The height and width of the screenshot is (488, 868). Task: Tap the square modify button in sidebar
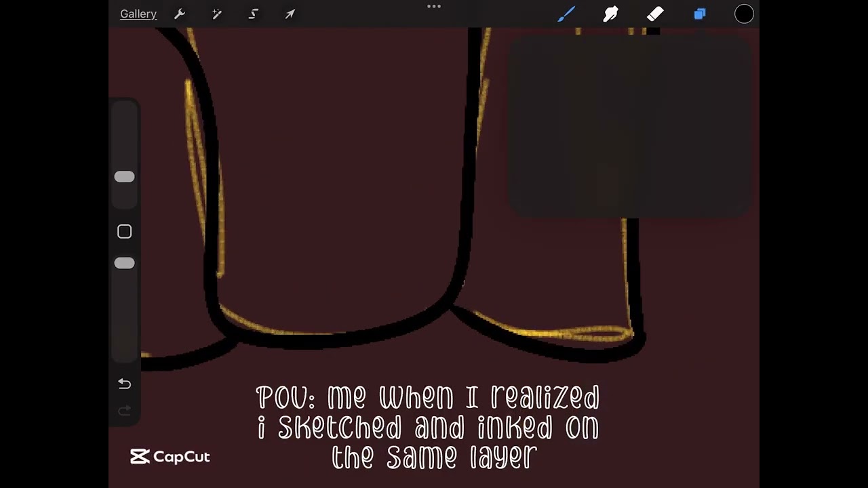[124, 232]
